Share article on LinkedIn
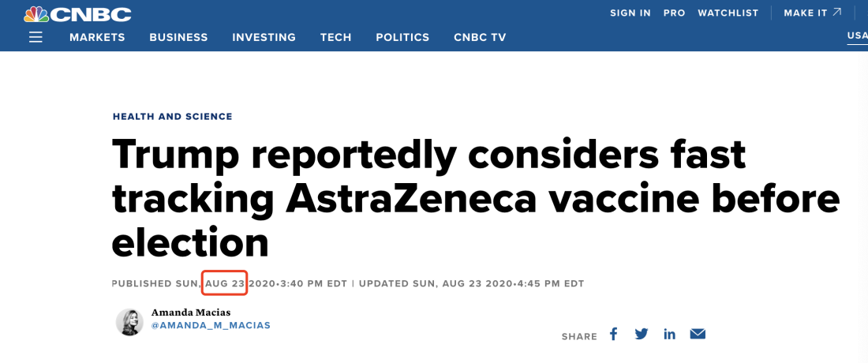 click(669, 335)
